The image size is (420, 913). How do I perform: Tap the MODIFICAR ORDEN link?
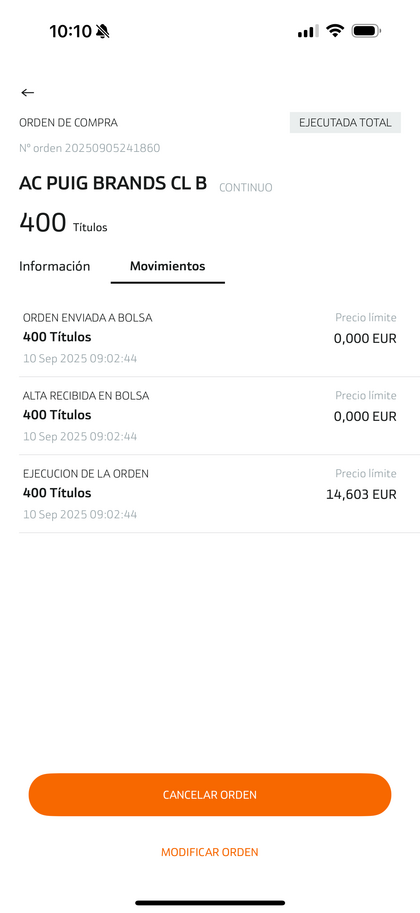[x=210, y=852]
